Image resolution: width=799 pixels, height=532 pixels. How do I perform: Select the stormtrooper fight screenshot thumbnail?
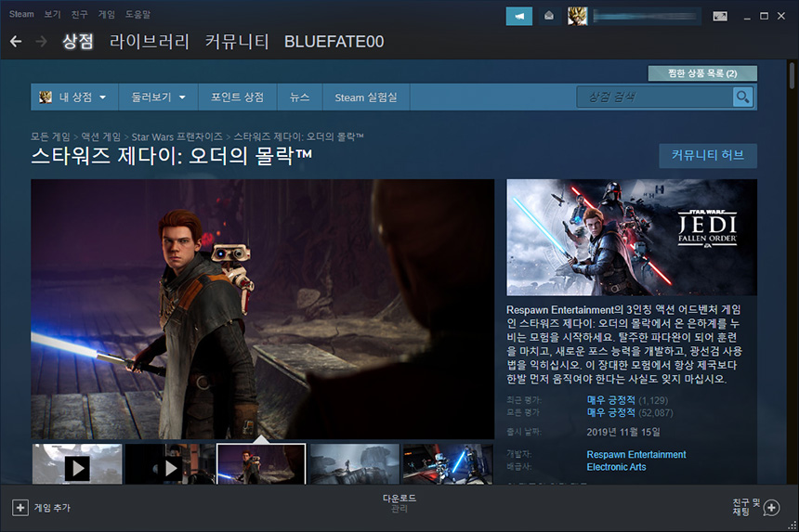pos(448,464)
